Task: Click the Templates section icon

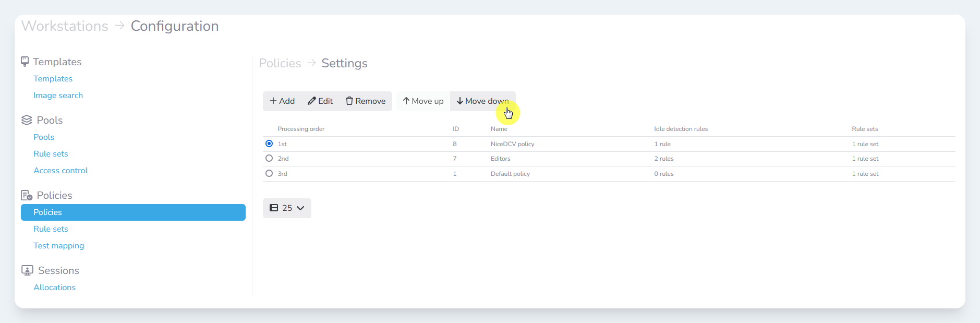Action: [x=25, y=62]
